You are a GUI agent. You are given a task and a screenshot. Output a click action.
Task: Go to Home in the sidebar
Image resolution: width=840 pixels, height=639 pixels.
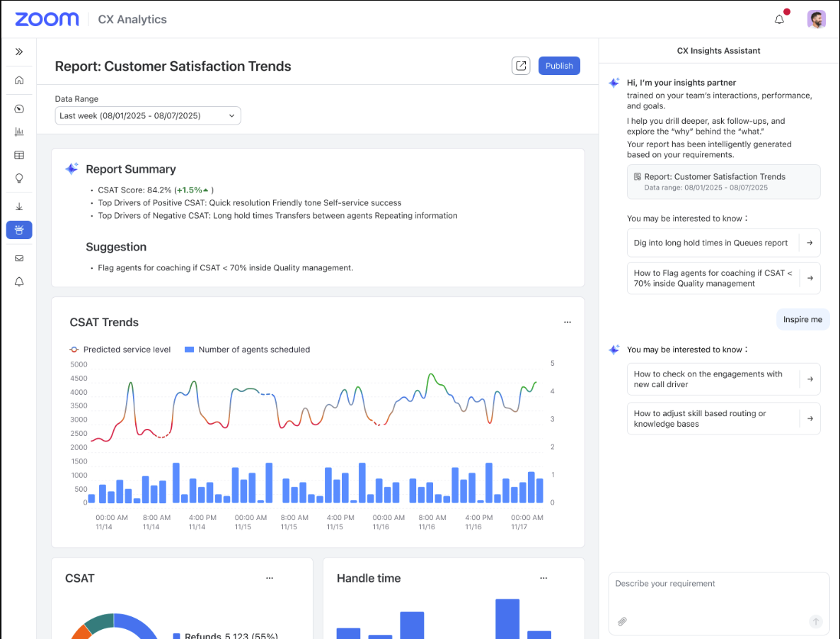(19, 80)
